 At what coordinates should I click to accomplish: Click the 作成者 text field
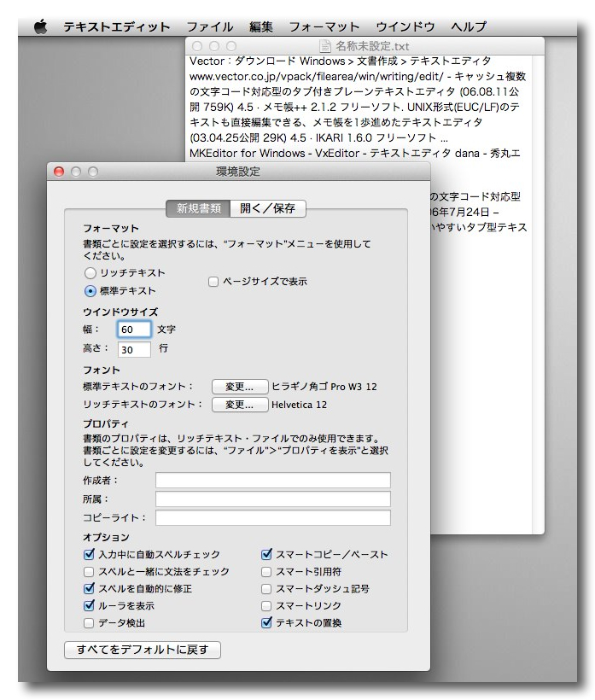tap(272, 481)
